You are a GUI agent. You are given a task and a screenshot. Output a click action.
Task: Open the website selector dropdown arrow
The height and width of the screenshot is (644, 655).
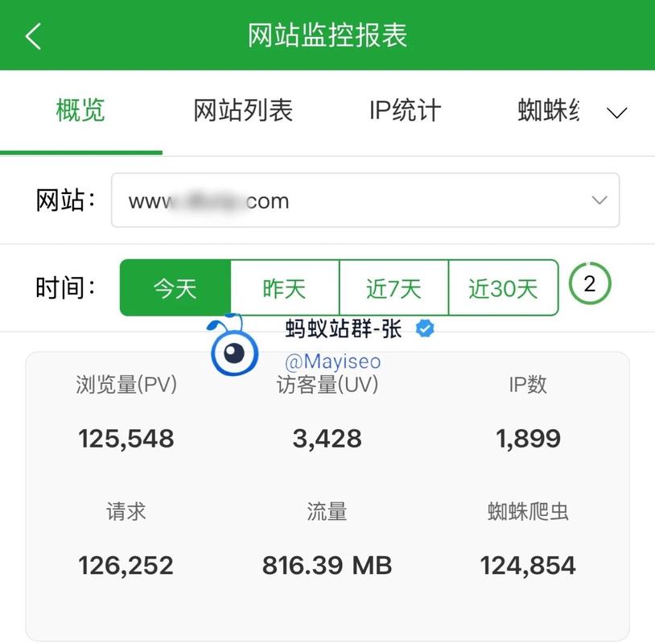pos(599,200)
